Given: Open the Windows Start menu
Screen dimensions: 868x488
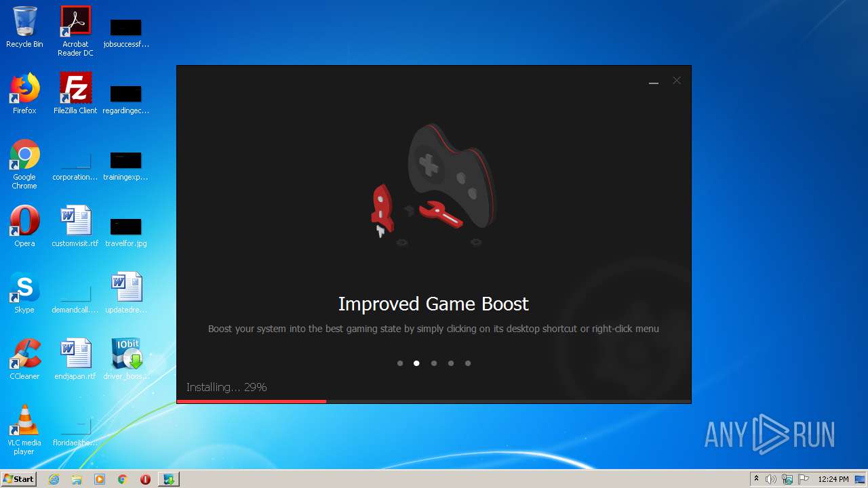Looking at the screenshot, I should pos(19,479).
